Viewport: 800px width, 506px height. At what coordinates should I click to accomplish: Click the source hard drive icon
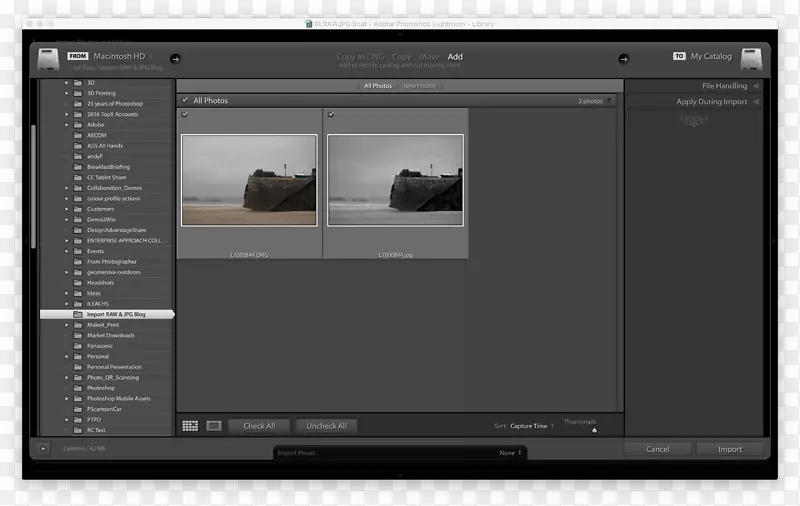point(50,59)
